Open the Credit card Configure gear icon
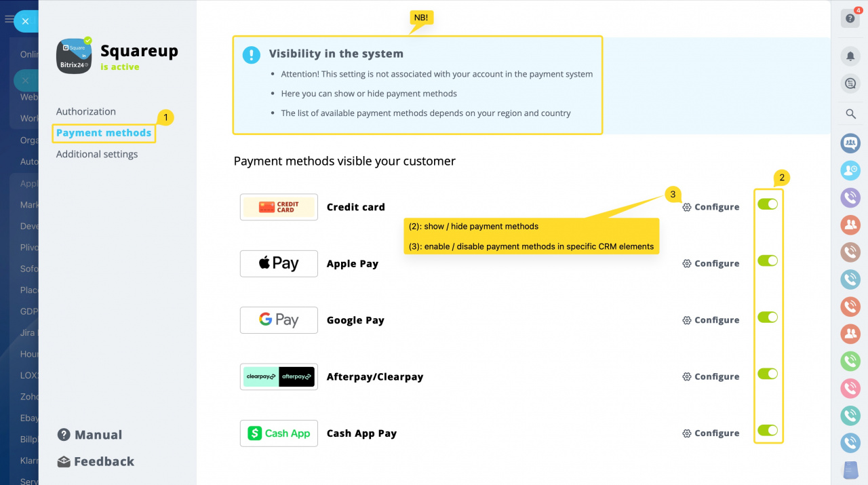The height and width of the screenshot is (485, 868). 687,207
